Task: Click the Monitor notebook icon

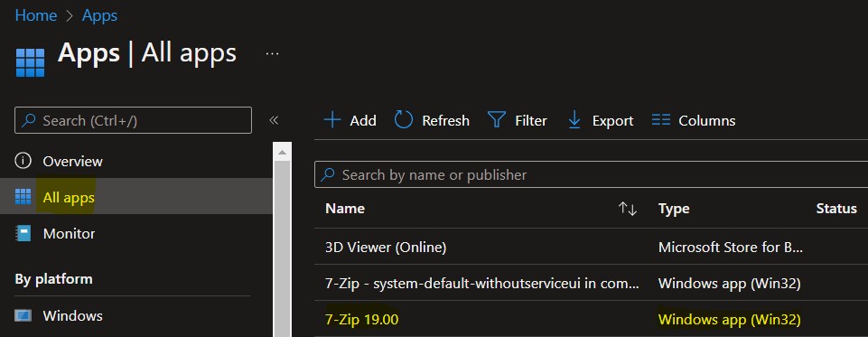Action: [x=23, y=233]
